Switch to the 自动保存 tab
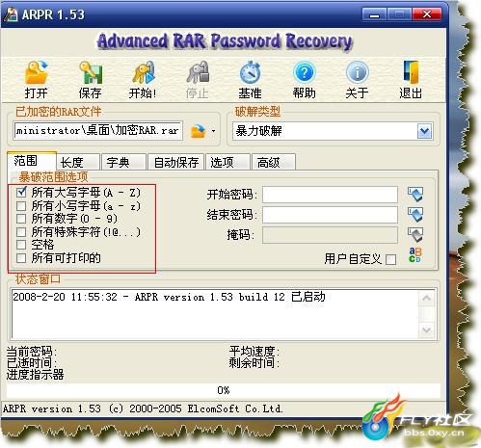Viewport: 481px width, 448px height. coord(175,162)
